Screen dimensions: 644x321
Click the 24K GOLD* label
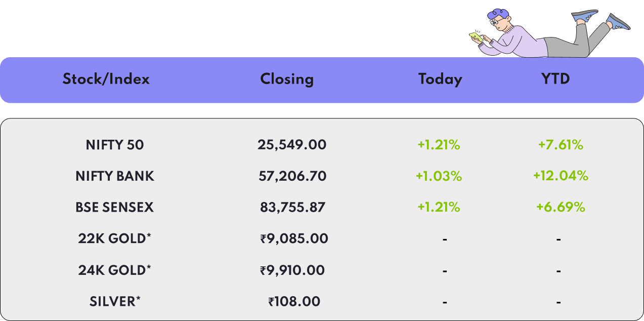click(x=115, y=270)
